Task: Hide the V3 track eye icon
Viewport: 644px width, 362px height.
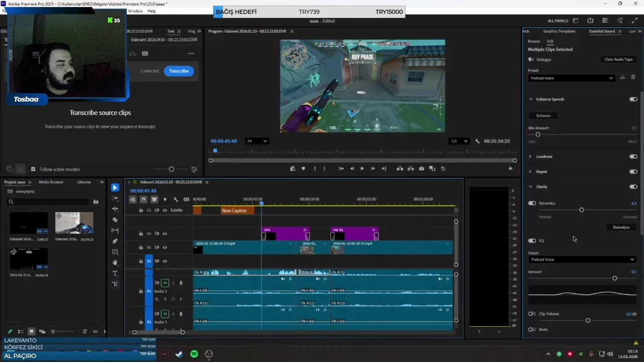Action: coord(165,233)
